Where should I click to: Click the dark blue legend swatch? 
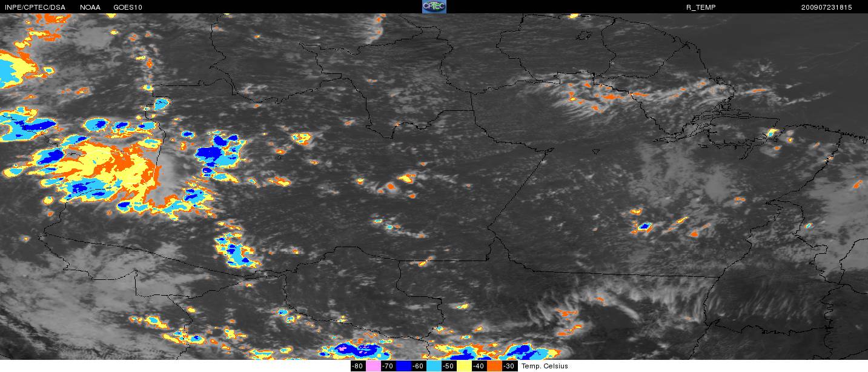coord(403,366)
